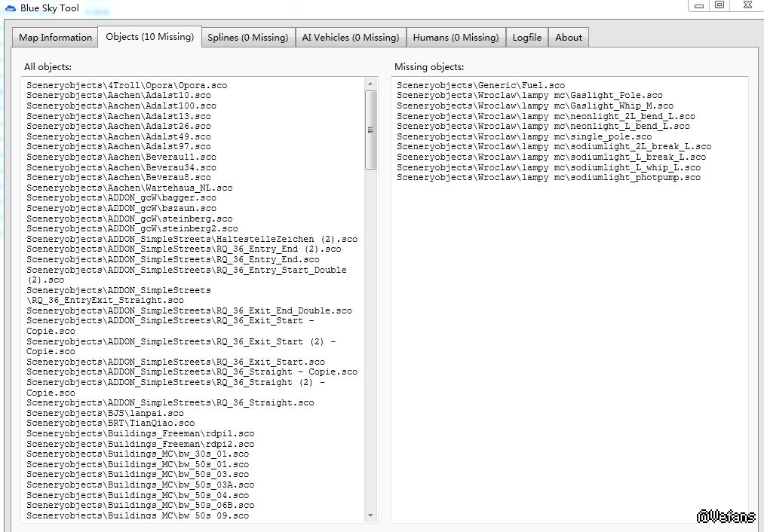Close the Blue Sky Tool window
Viewport: 764px width, 532px height.
(747, 5)
